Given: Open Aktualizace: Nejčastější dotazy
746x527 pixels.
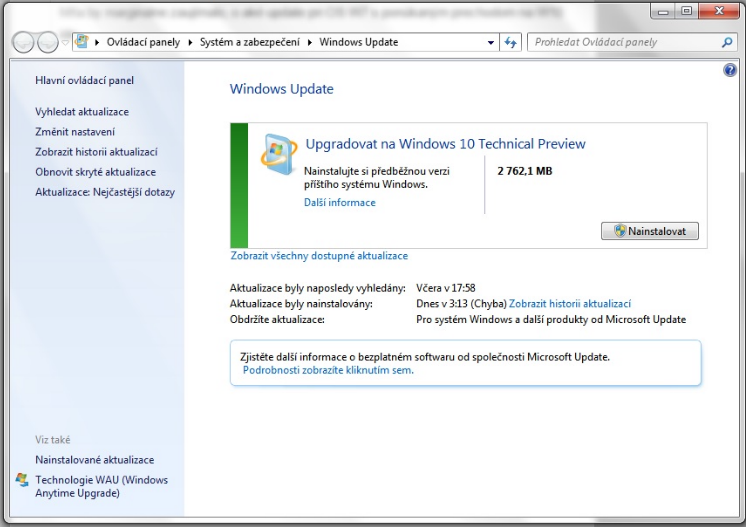Looking at the screenshot, I should [105, 192].
